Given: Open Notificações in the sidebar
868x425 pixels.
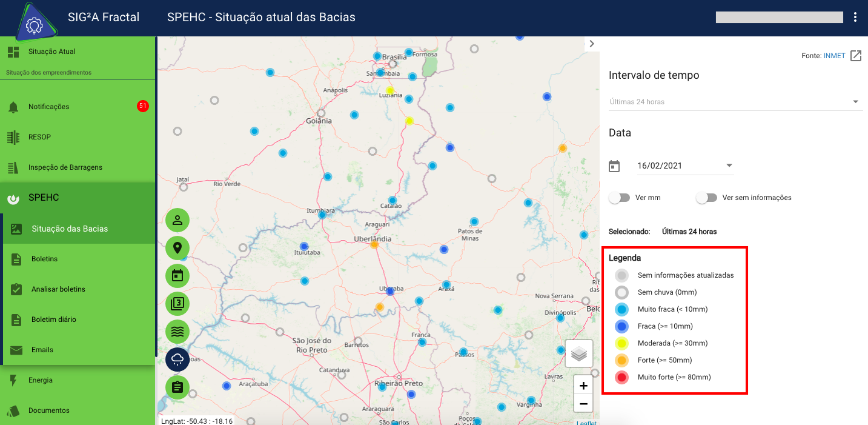Looking at the screenshot, I should (x=48, y=107).
